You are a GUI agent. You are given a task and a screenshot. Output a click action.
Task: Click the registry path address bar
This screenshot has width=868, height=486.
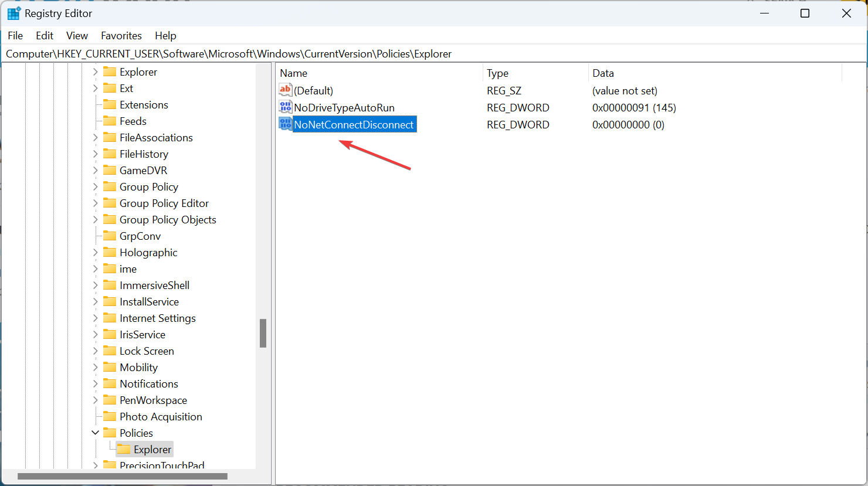pyautogui.click(x=434, y=54)
